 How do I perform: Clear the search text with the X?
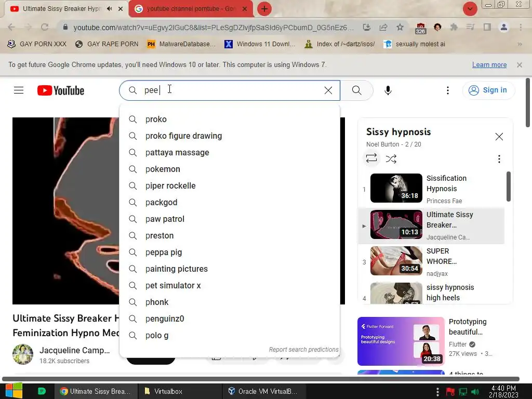click(328, 90)
